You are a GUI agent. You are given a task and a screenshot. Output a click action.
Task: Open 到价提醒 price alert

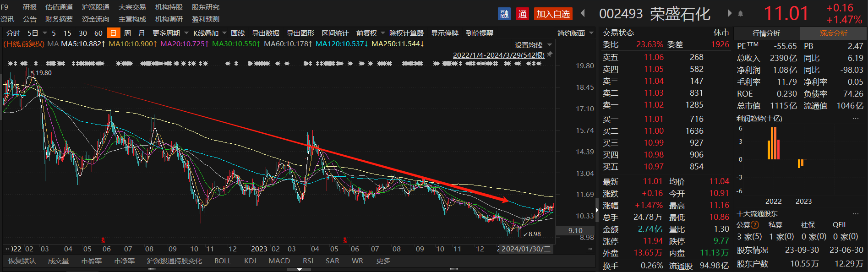(x=480, y=33)
